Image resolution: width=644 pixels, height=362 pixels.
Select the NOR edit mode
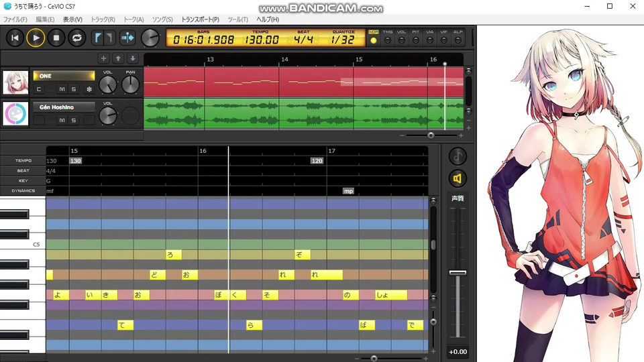(x=374, y=37)
